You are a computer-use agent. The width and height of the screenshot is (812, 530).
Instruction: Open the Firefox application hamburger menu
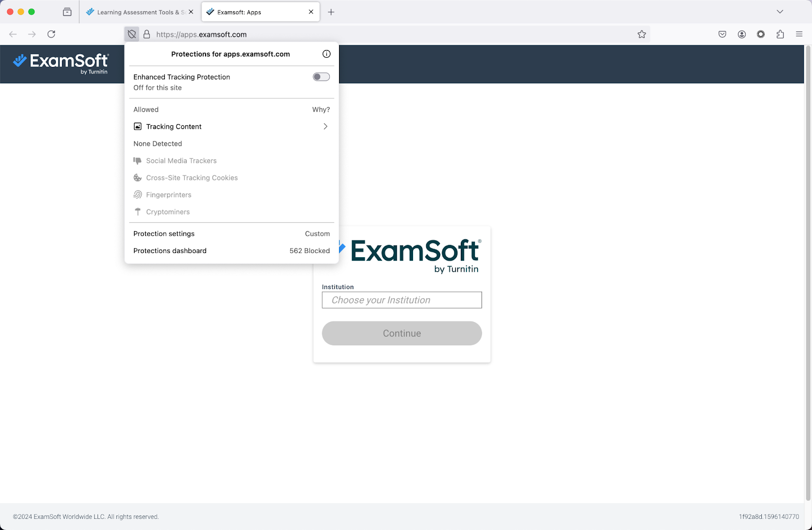(799, 34)
